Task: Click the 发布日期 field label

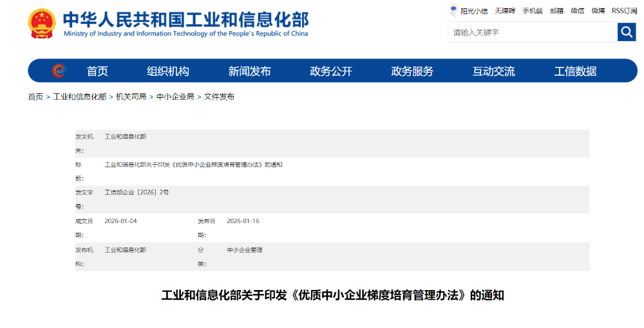Action: 207,228
